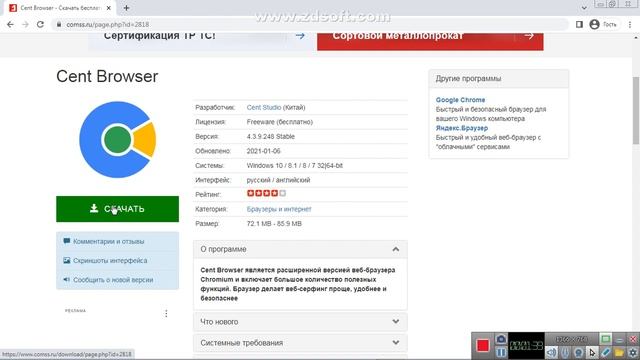Click version text 4.3.9.248 Stable
The width and height of the screenshot is (640, 360).
[271, 136]
